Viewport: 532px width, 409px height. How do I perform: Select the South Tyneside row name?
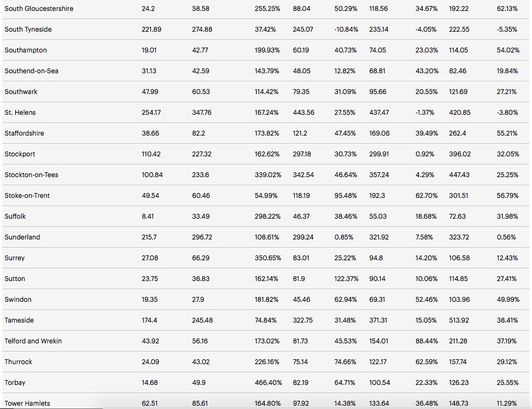click(28, 30)
